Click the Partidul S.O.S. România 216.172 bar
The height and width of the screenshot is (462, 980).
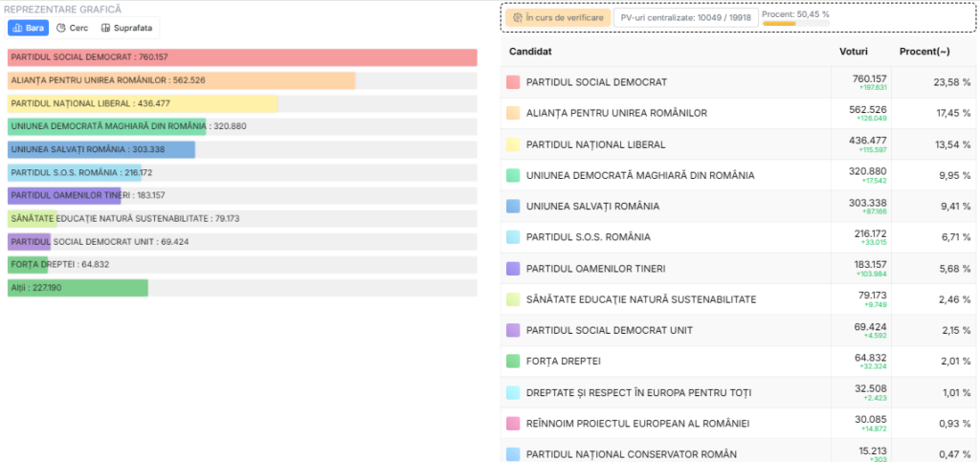(75, 172)
